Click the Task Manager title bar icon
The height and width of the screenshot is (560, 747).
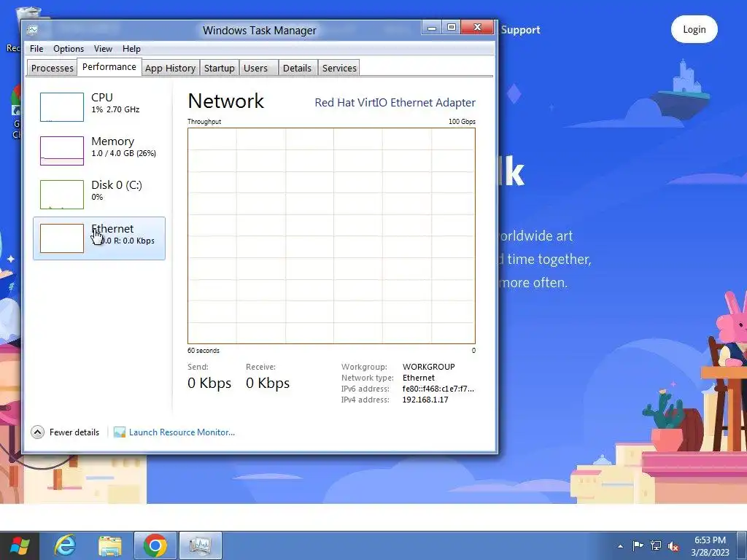pos(32,30)
